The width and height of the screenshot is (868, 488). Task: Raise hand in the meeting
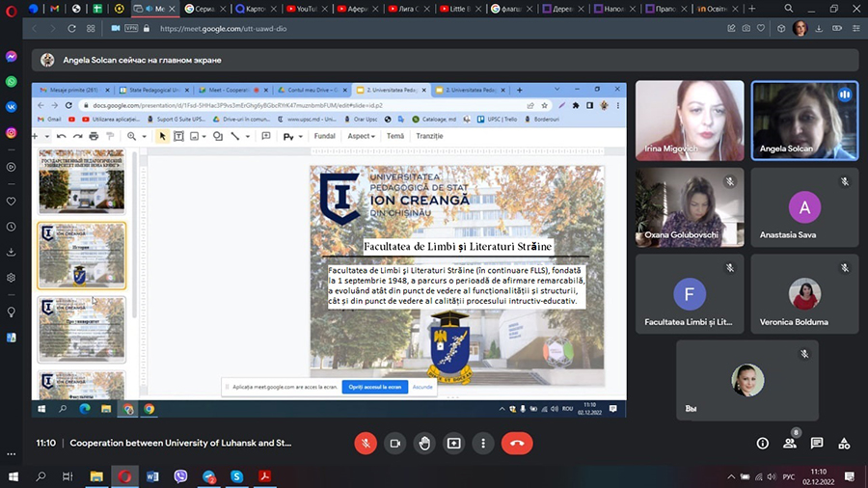tap(424, 444)
